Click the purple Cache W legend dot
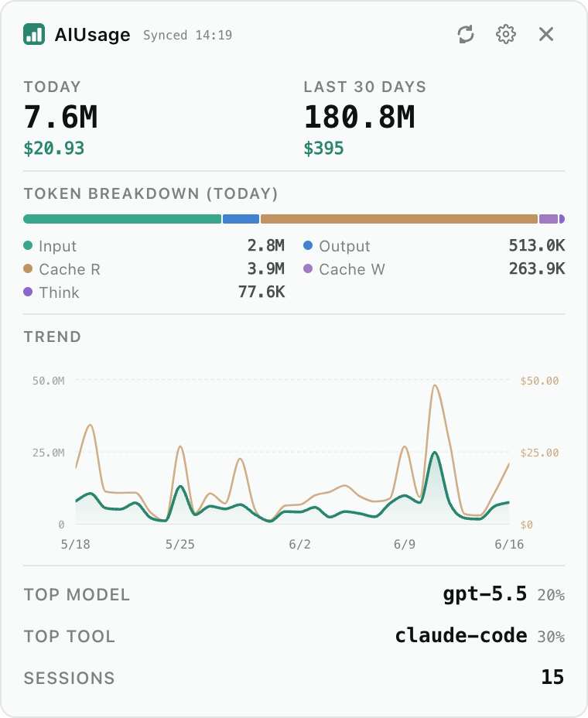This screenshot has width=588, height=718. tap(308, 268)
